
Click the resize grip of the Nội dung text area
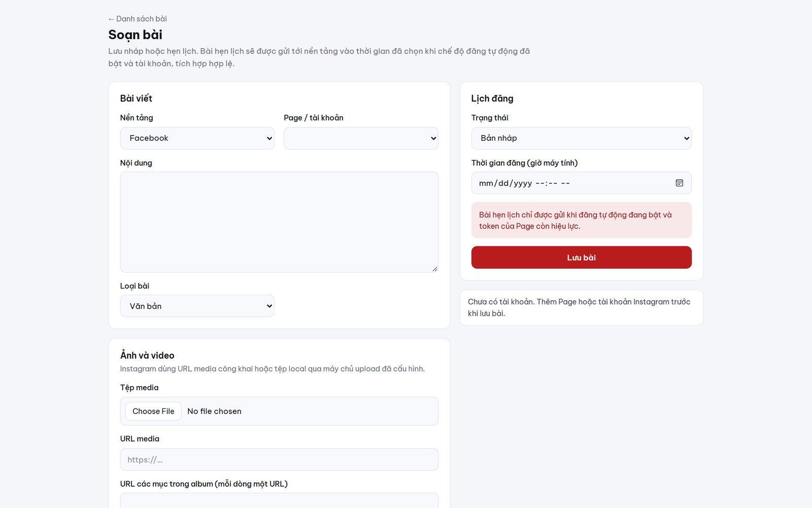pyautogui.click(x=435, y=269)
